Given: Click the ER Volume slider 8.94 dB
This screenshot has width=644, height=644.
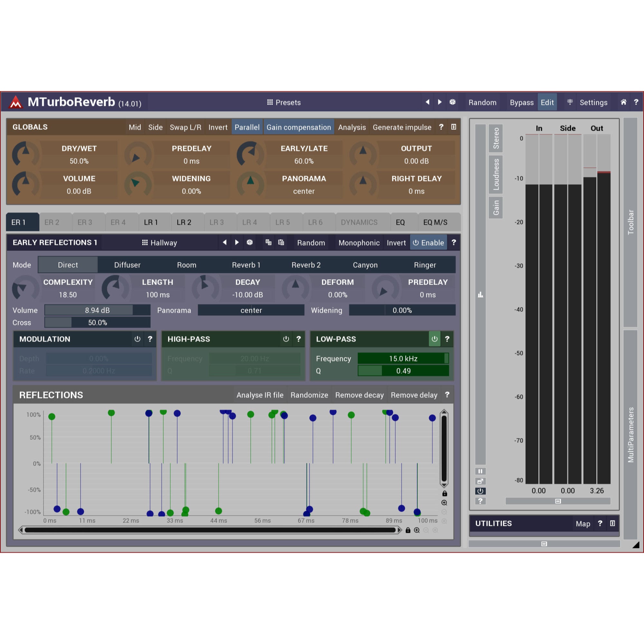Looking at the screenshot, I should click(x=97, y=310).
